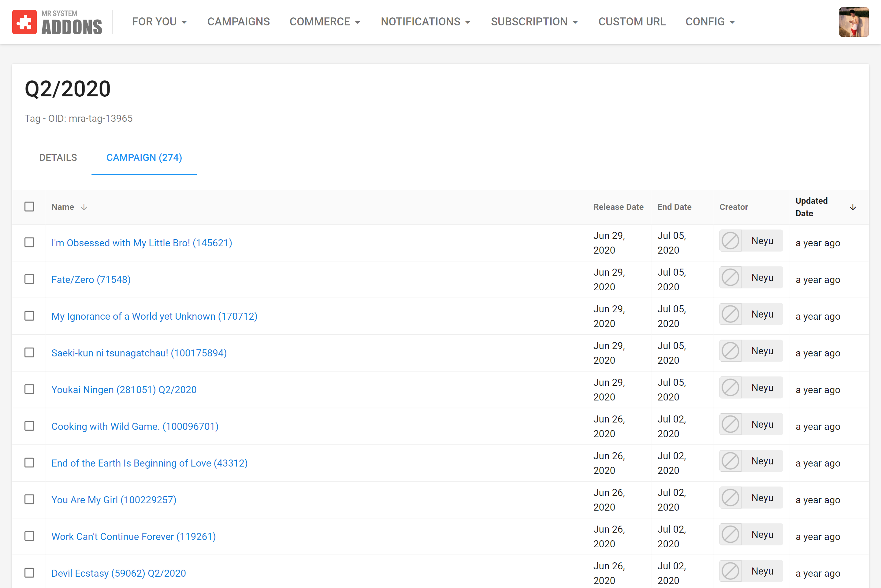This screenshot has width=881, height=588.
Task: Click the MR System Addons puzzle logo
Action: tap(24, 22)
